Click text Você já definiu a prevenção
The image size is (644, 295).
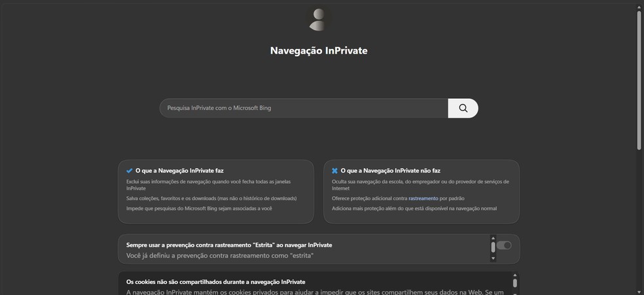[x=220, y=256]
